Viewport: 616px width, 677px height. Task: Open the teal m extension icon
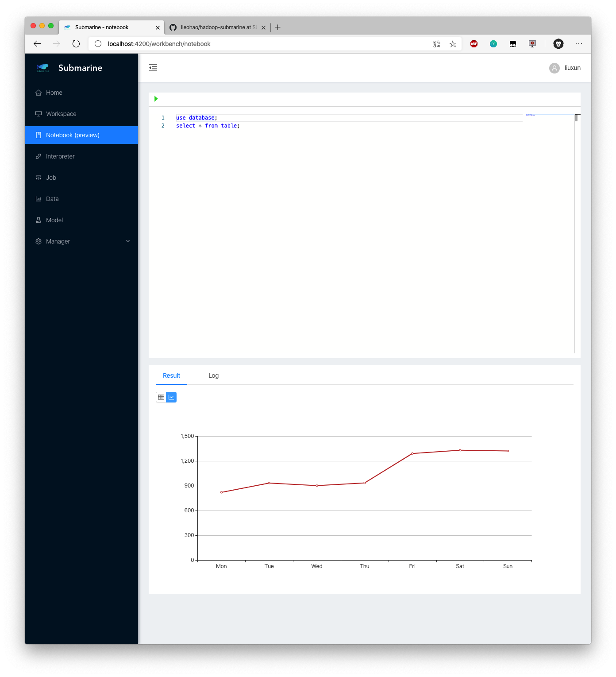click(493, 44)
